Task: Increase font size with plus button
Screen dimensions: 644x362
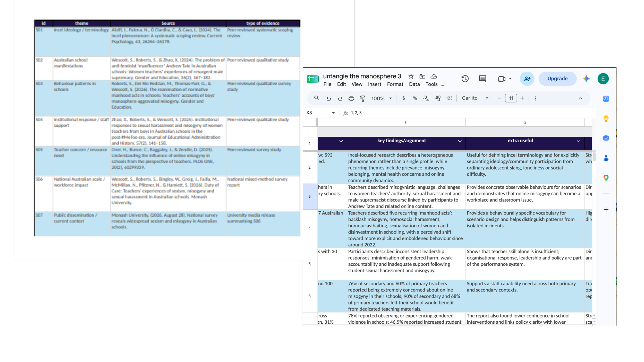Action: (x=522, y=98)
